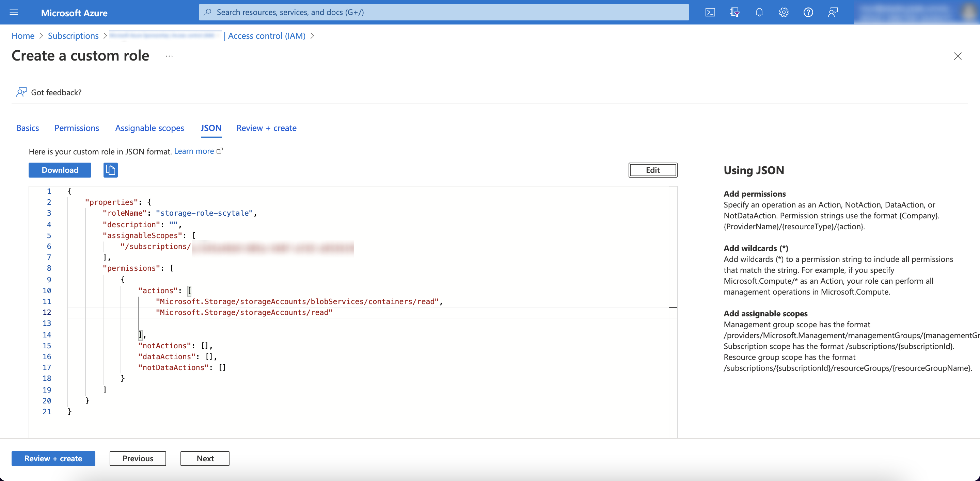Click the Using JSON heading
The height and width of the screenshot is (481, 980).
tap(754, 170)
